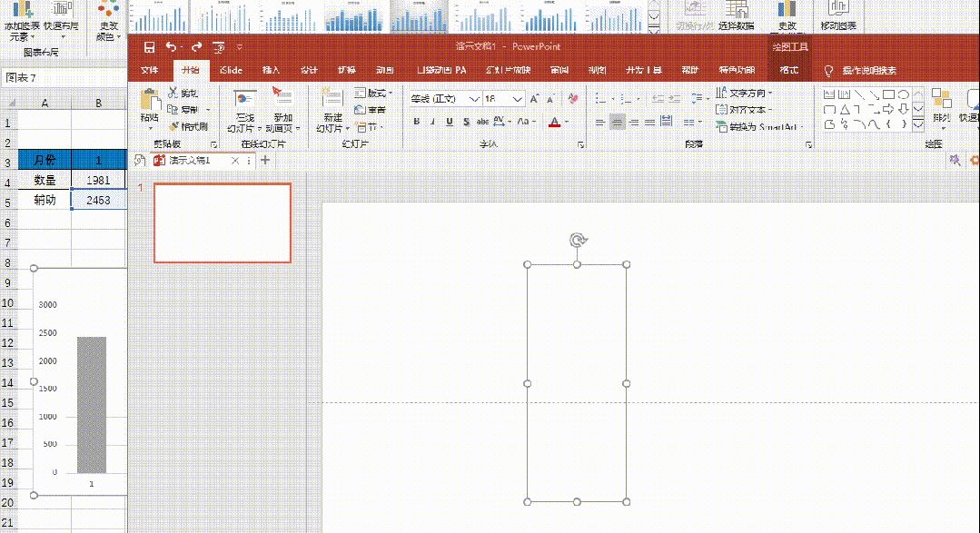The width and height of the screenshot is (980, 533).
Task: Expand the quick access toolbar customize arrow
Action: pyautogui.click(x=240, y=47)
